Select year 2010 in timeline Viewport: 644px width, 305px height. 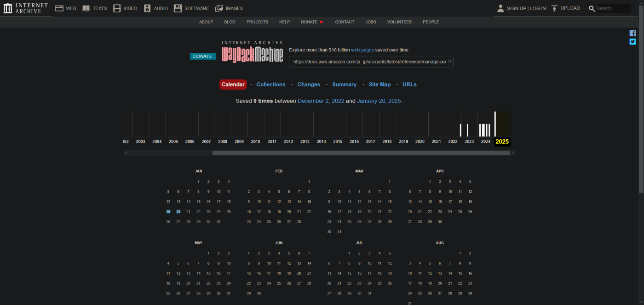click(x=255, y=141)
